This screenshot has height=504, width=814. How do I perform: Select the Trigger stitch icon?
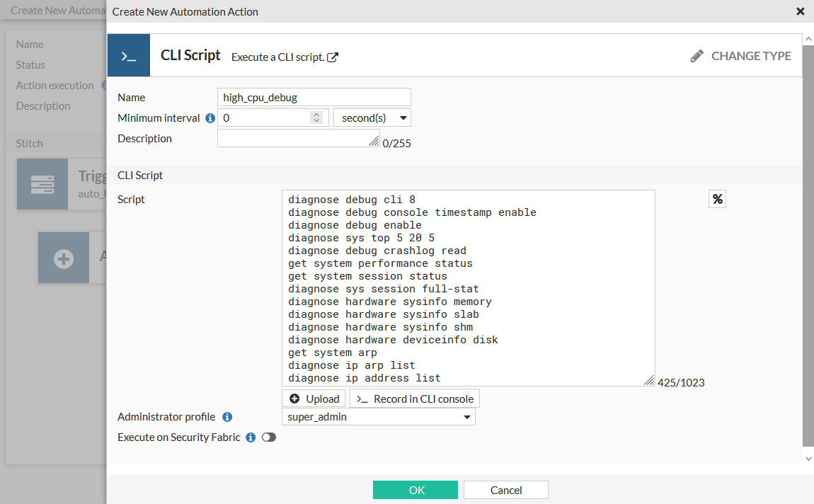pos(42,183)
